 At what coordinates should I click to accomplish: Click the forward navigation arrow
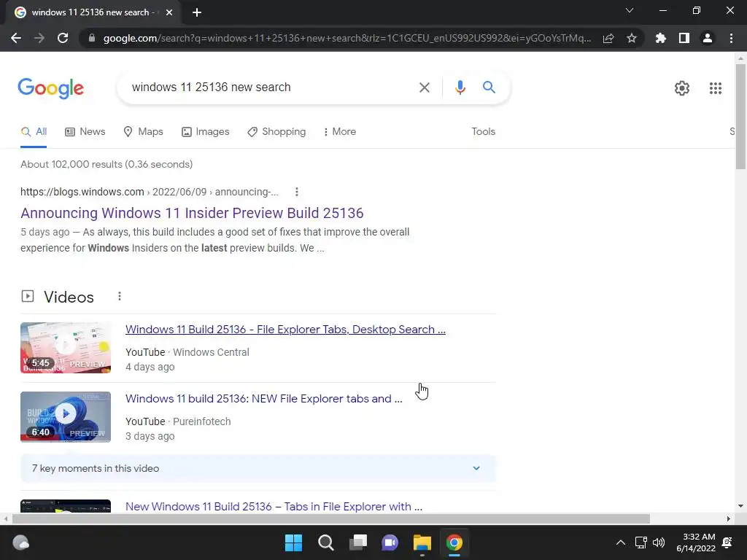click(x=39, y=38)
